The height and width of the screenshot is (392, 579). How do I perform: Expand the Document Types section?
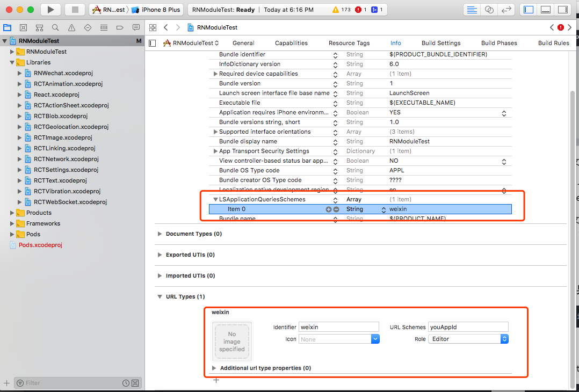click(x=160, y=234)
